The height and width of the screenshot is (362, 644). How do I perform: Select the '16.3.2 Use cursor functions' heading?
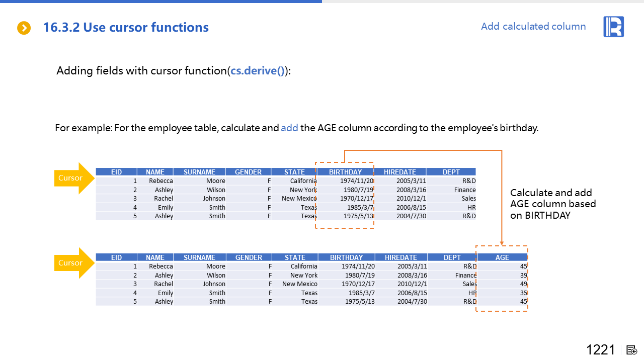[126, 28]
